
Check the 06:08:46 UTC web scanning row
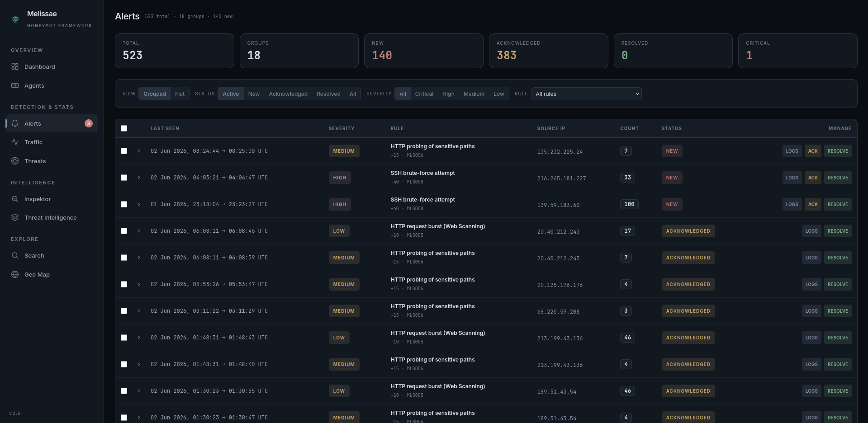(x=124, y=231)
